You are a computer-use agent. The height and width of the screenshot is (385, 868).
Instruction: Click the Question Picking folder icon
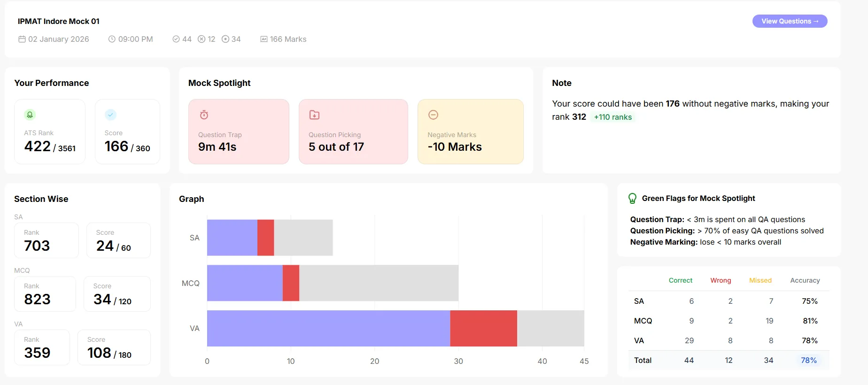point(314,115)
